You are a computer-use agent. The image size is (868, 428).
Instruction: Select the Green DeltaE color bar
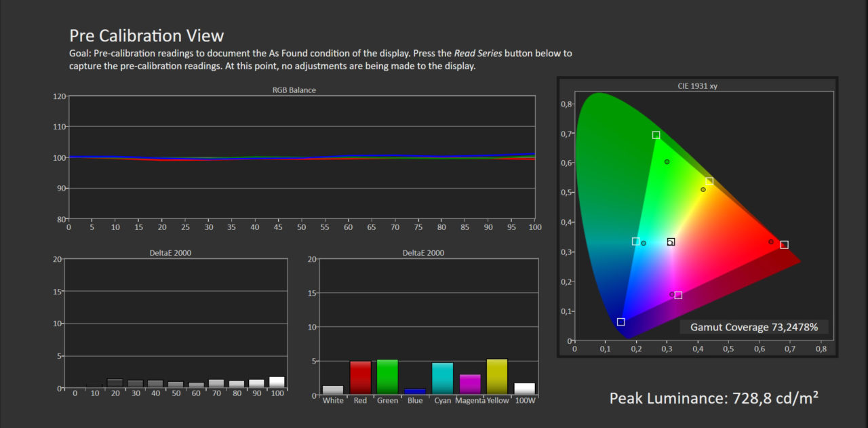tap(387, 377)
